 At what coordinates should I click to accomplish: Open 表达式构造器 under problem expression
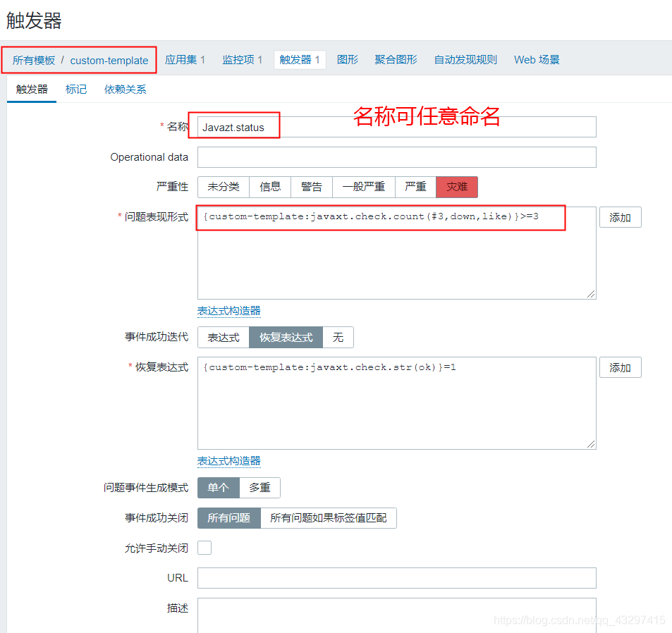pos(229,311)
